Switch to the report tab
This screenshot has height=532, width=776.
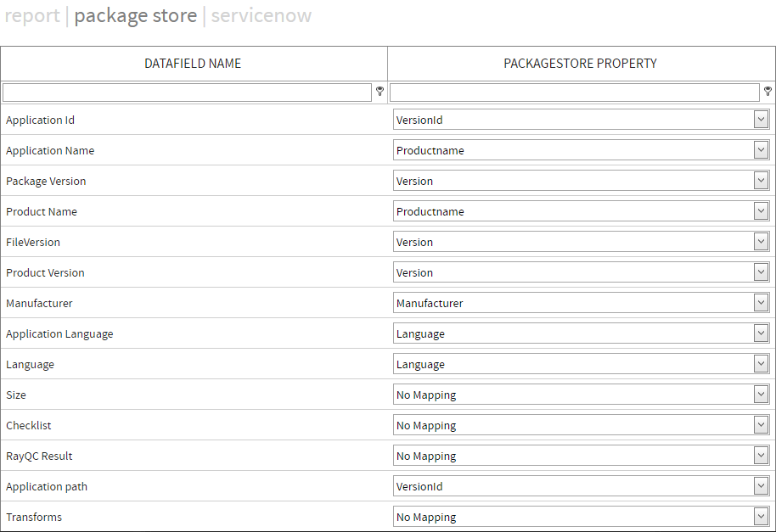[x=32, y=15]
